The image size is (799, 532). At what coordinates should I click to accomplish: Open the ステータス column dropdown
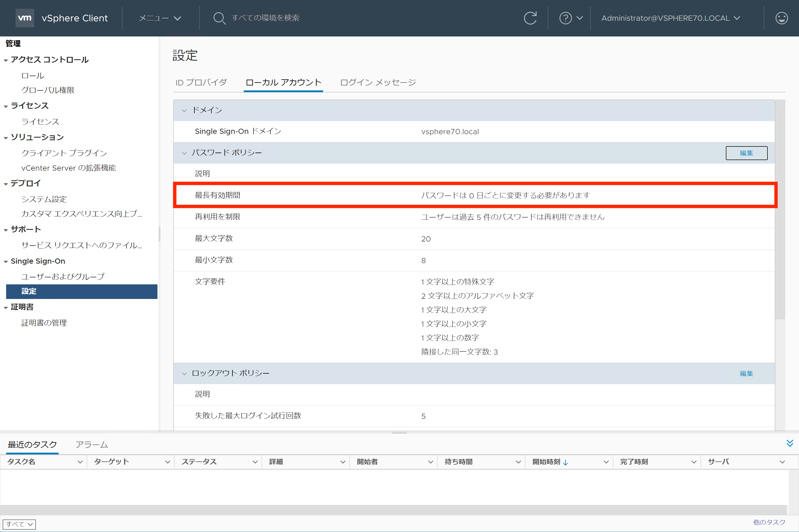pyautogui.click(x=255, y=462)
